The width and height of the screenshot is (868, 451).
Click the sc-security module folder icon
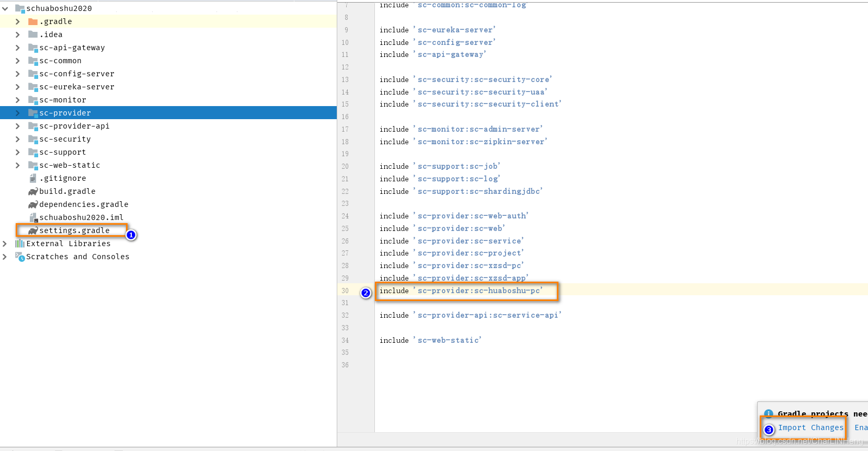(33, 139)
